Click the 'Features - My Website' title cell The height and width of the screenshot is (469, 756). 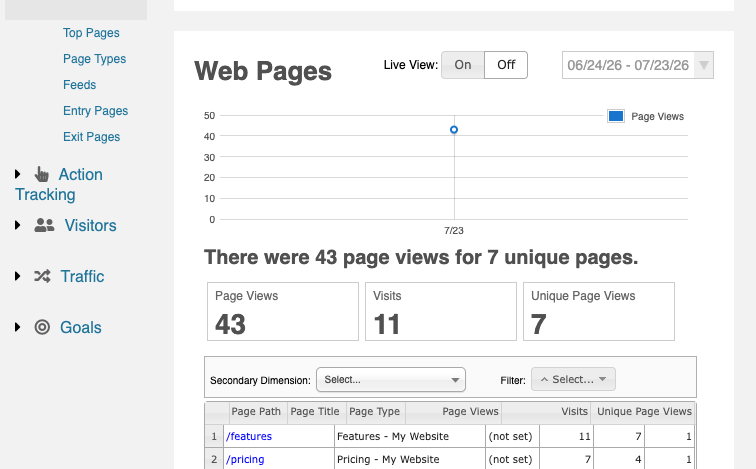[410, 436]
